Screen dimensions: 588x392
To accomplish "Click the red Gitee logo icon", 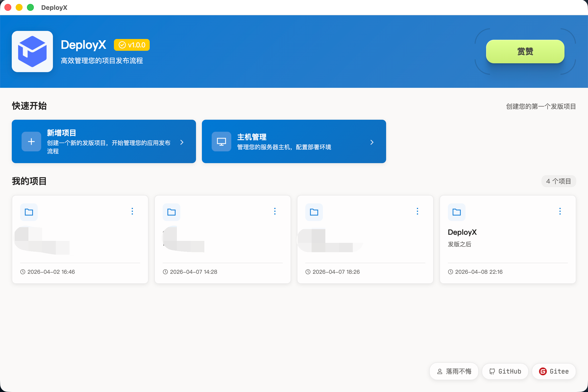I will tap(543, 371).
